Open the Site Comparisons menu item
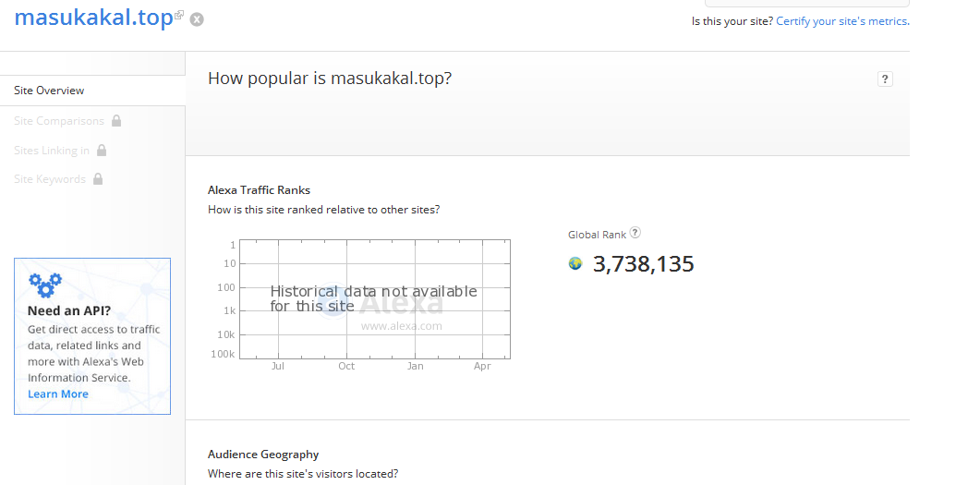Image resolution: width=980 pixels, height=485 pixels. tap(59, 120)
